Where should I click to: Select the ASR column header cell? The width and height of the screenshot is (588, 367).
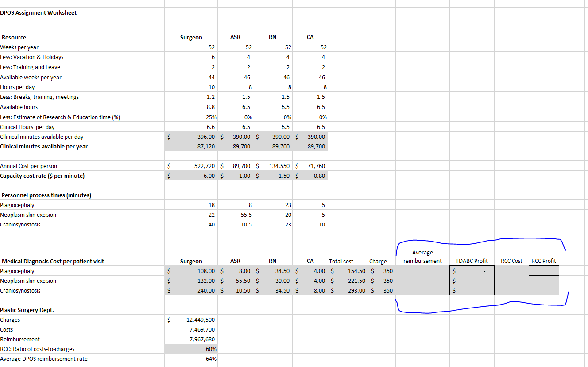click(235, 37)
